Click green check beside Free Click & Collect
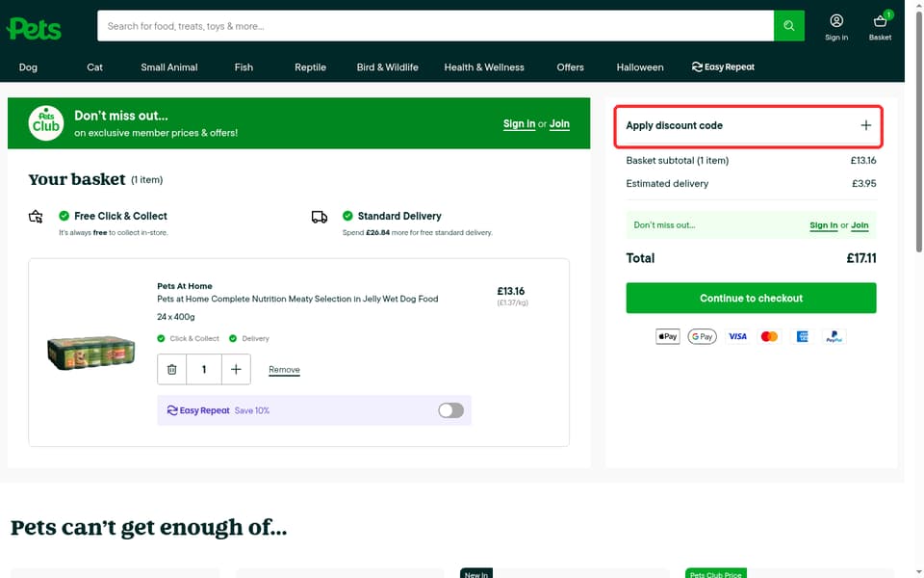The width and height of the screenshot is (924, 578). coord(64,216)
